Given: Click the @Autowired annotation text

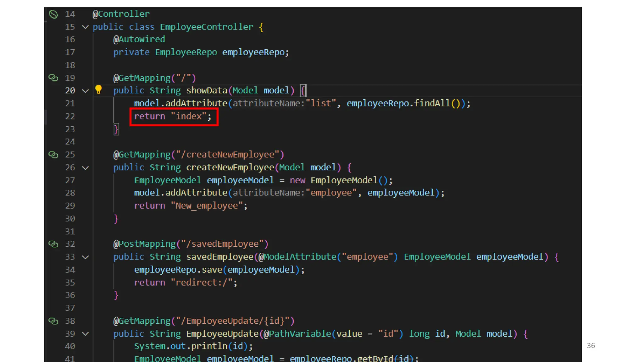Looking at the screenshot, I should (139, 39).
